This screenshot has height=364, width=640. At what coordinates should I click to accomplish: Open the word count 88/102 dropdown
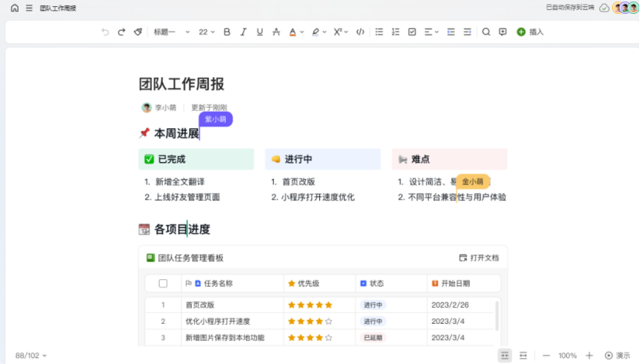point(31,356)
